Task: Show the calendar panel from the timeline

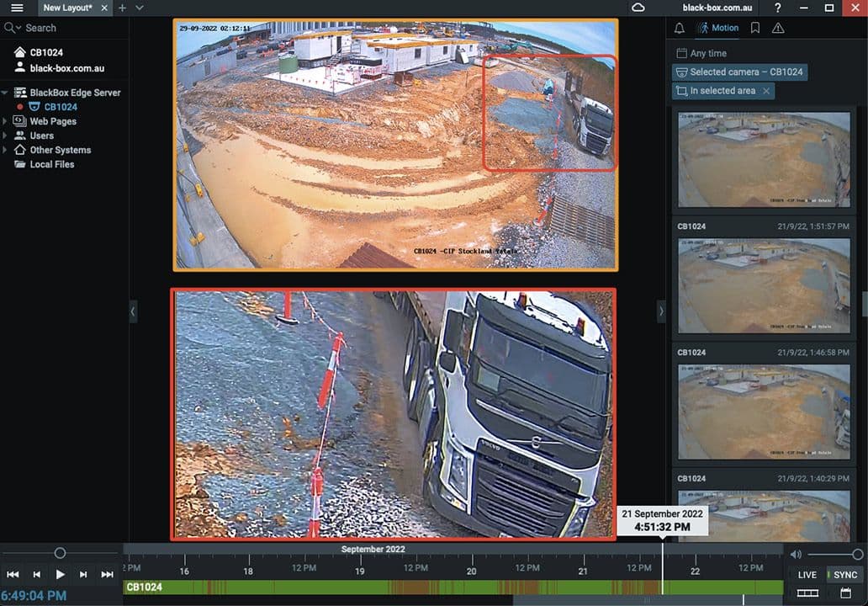Action: click(845, 593)
